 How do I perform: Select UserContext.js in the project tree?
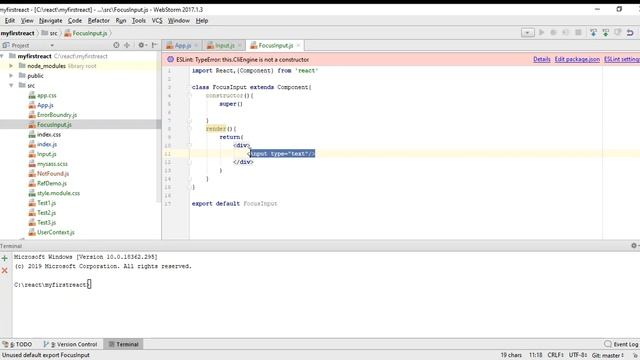click(56, 232)
